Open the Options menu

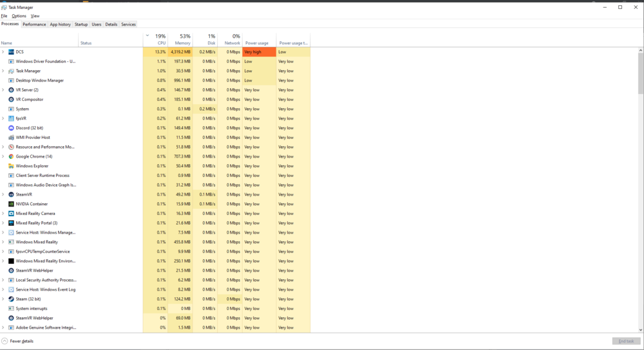(x=19, y=16)
